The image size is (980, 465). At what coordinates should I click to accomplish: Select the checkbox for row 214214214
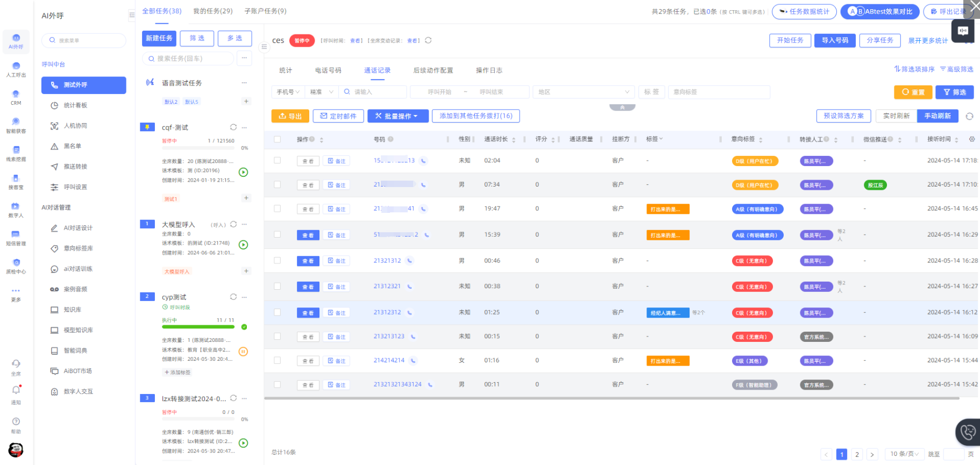coord(278,360)
